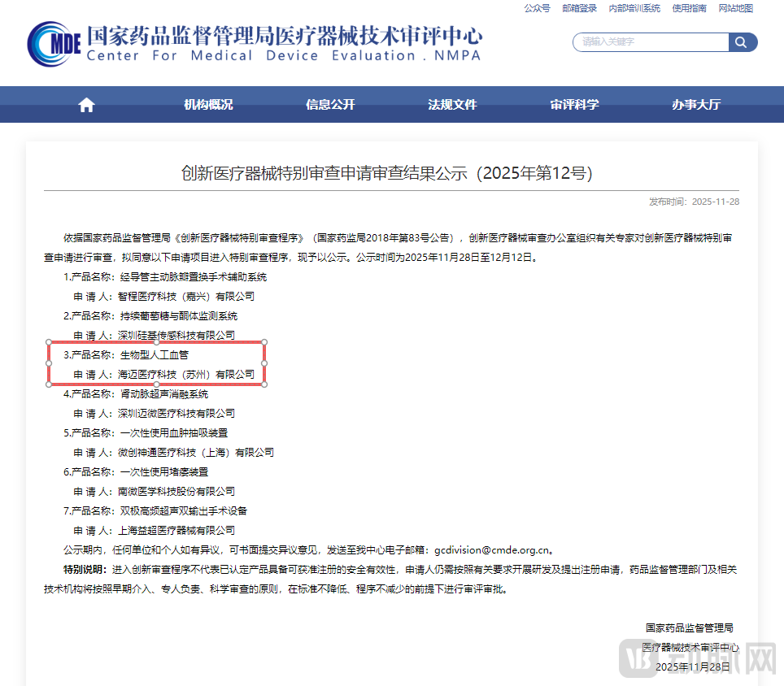This screenshot has width=784, height=686.
Task: Click the closing date 2025年11月28日
Action: 692,667
